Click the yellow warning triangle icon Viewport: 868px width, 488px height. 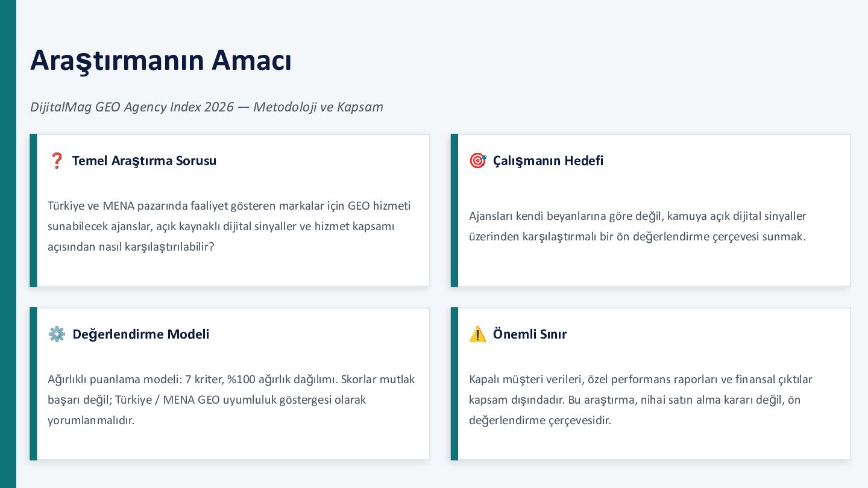click(x=477, y=334)
